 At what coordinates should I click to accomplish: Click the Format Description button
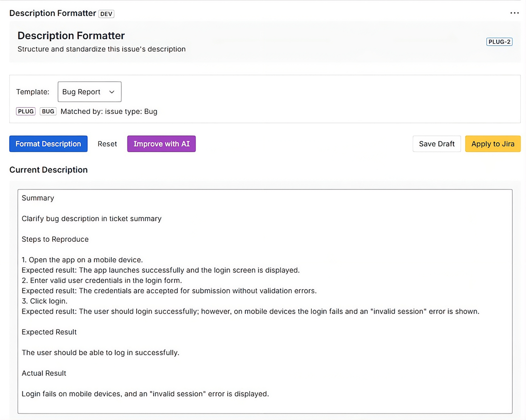click(48, 144)
